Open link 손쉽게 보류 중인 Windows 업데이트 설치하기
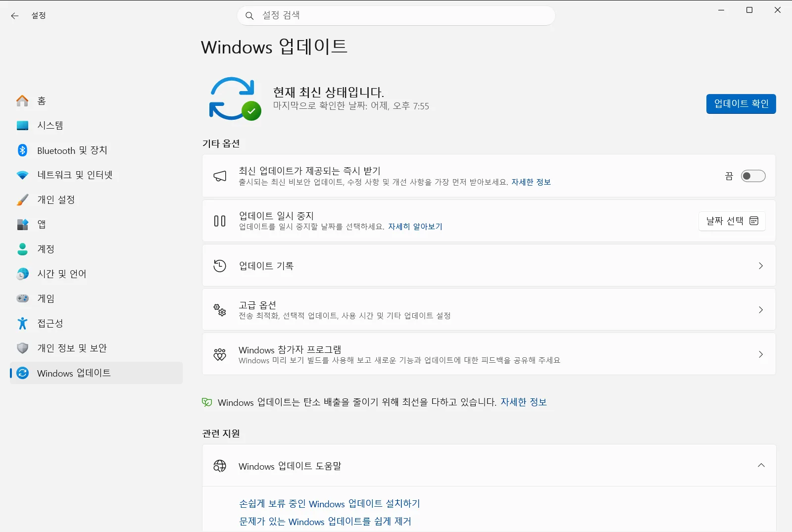 [x=330, y=503]
